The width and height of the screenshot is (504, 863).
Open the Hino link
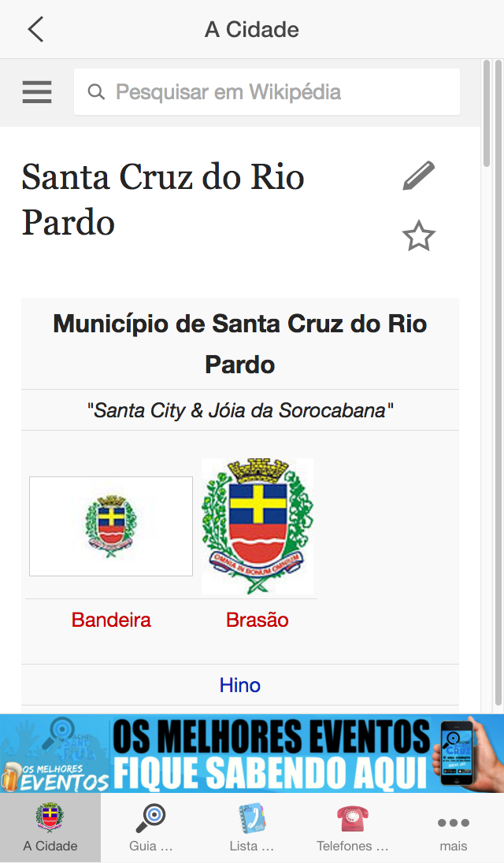pos(240,685)
